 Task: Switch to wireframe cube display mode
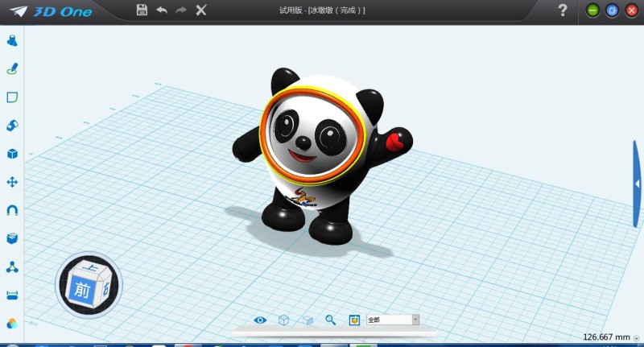(x=284, y=320)
